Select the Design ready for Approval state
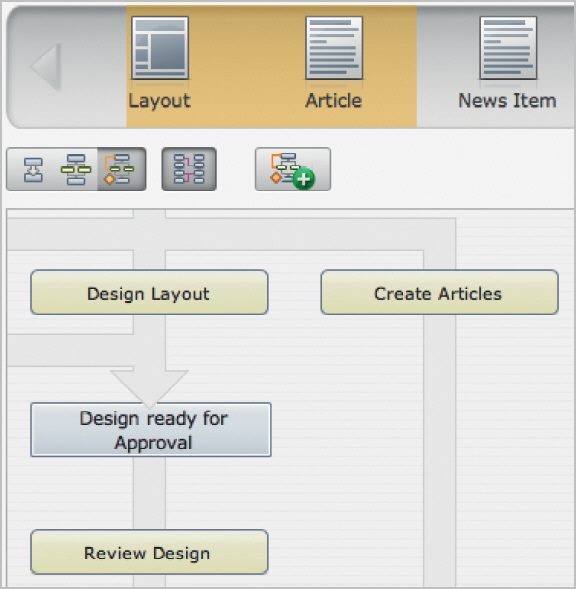 pos(151,430)
